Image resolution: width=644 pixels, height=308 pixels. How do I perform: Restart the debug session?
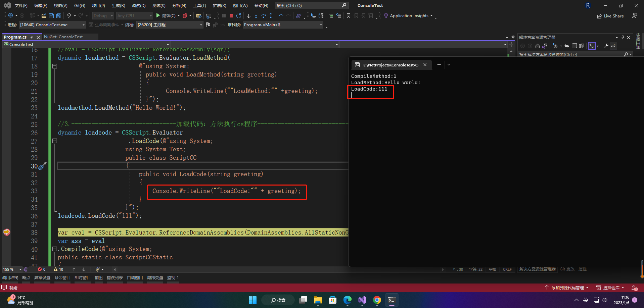click(x=239, y=16)
